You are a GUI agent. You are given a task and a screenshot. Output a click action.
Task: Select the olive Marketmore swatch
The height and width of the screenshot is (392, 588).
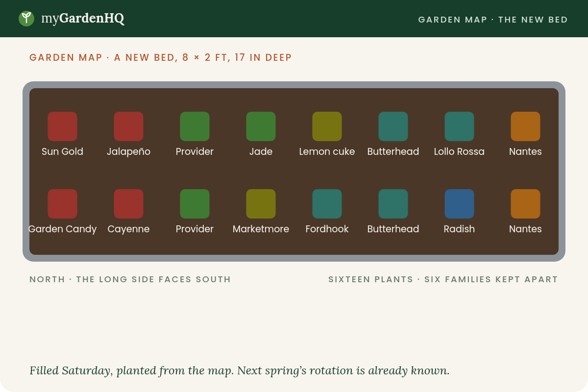261,204
